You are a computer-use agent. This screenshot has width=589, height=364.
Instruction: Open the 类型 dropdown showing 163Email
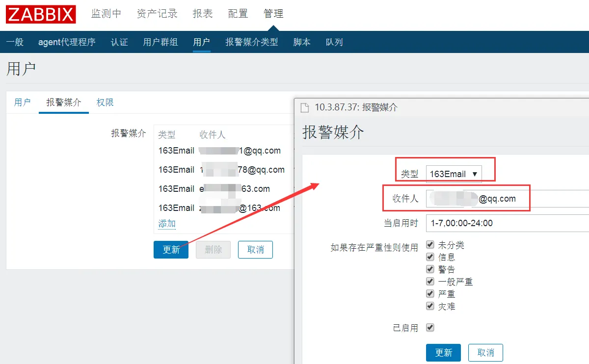pos(454,174)
